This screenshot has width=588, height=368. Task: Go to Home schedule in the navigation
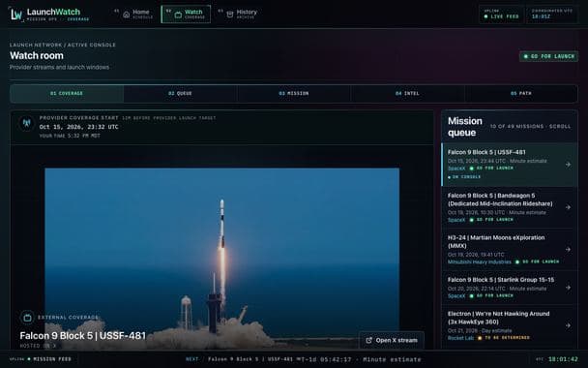133,15
